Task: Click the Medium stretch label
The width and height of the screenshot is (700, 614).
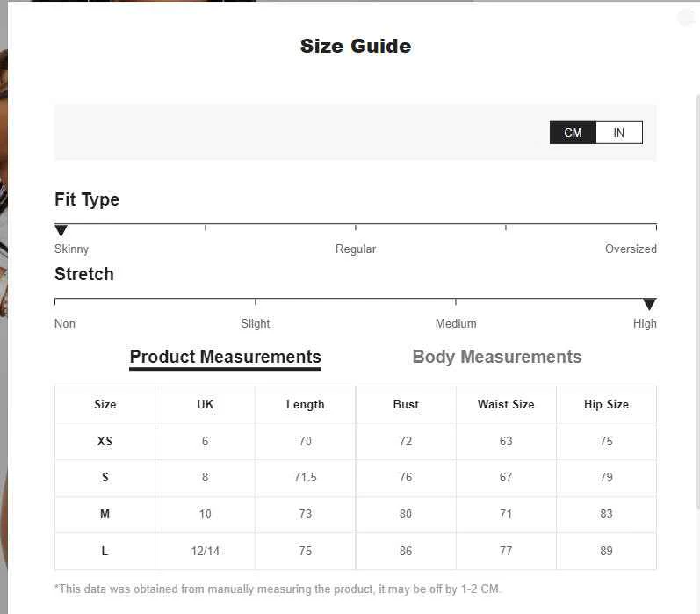Action: pyautogui.click(x=456, y=324)
